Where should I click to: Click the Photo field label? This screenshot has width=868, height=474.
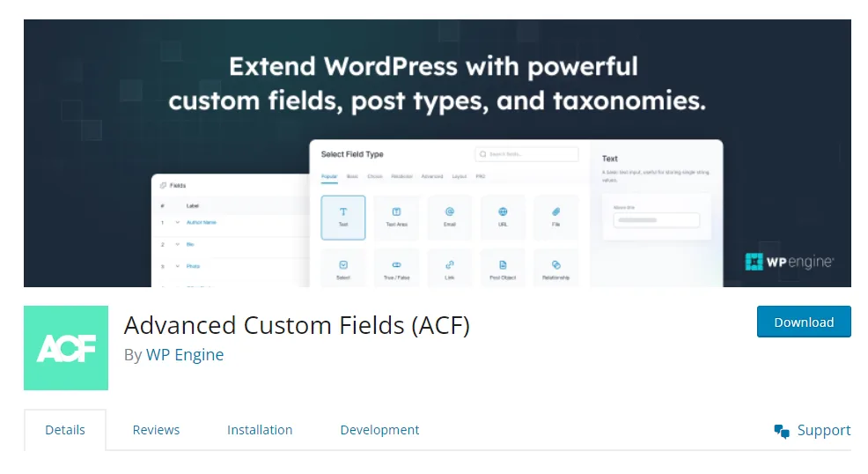pyautogui.click(x=193, y=266)
